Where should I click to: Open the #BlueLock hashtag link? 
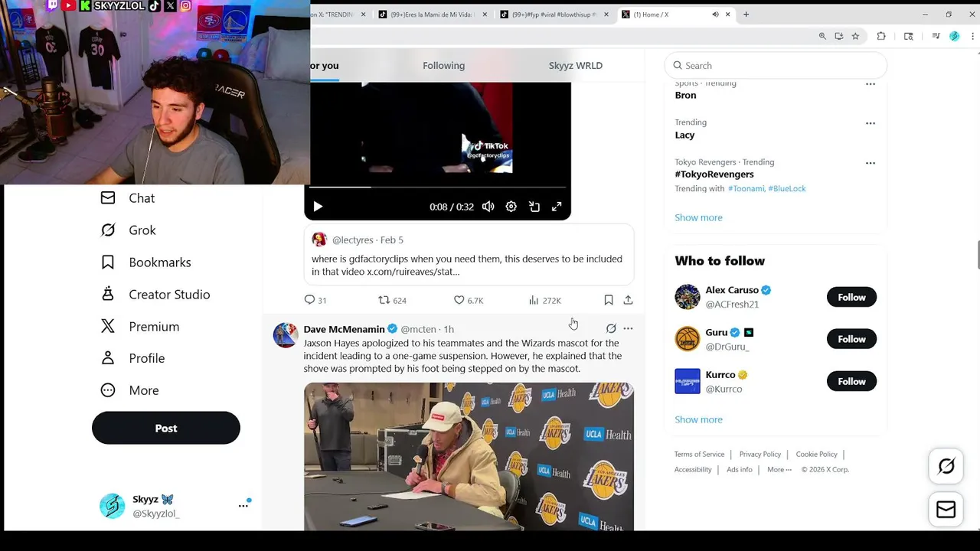(787, 188)
